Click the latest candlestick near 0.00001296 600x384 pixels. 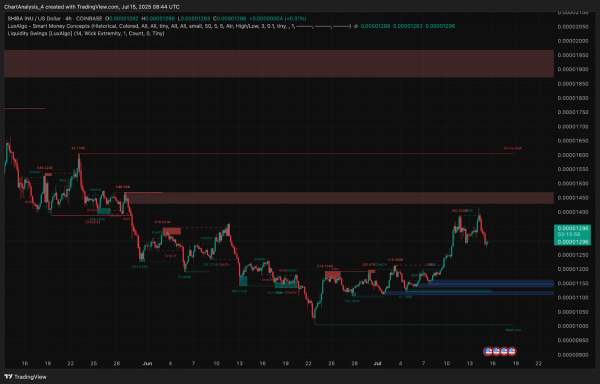[x=487, y=243]
